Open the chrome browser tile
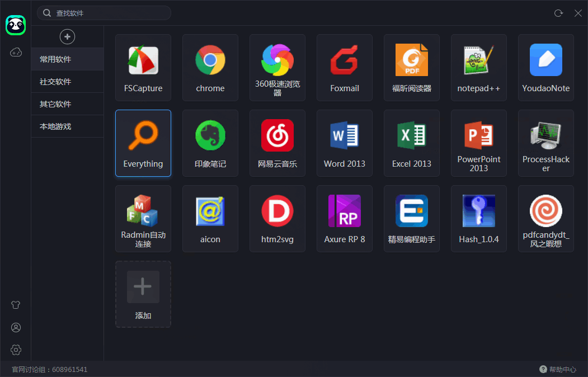 (x=210, y=68)
